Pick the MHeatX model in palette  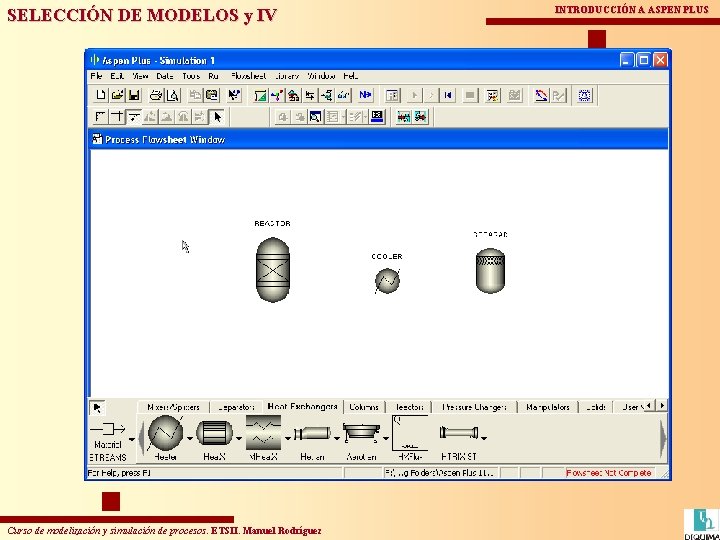(263, 433)
